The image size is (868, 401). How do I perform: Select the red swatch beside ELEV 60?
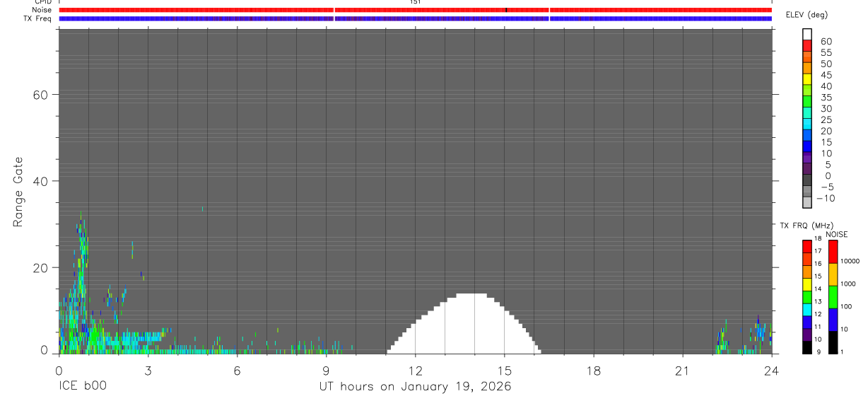[807, 45]
